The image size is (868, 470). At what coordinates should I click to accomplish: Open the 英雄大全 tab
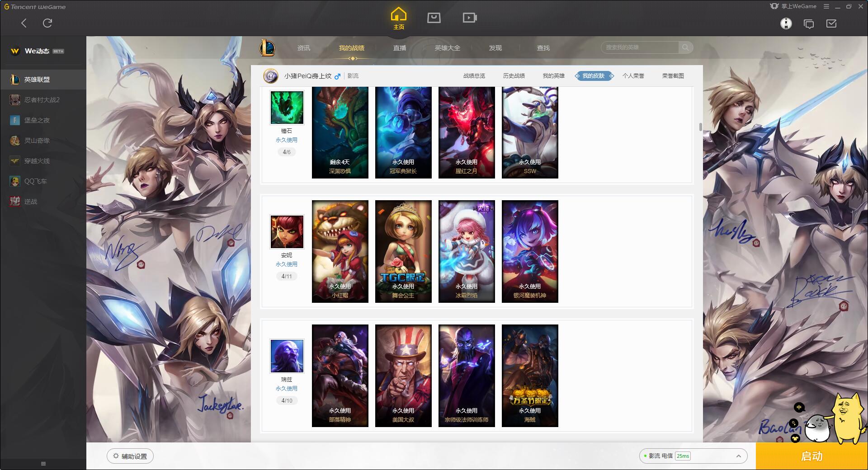[x=448, y=48]
